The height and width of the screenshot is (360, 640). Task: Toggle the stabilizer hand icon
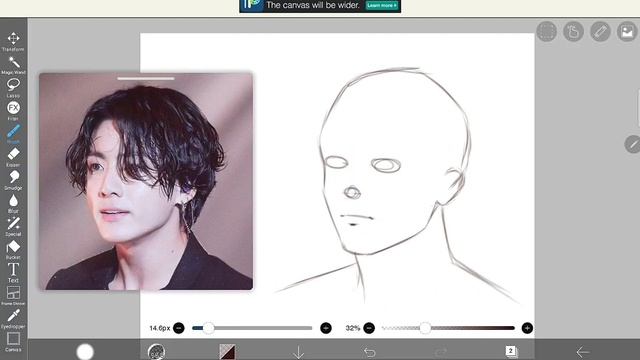click(573, 31)
